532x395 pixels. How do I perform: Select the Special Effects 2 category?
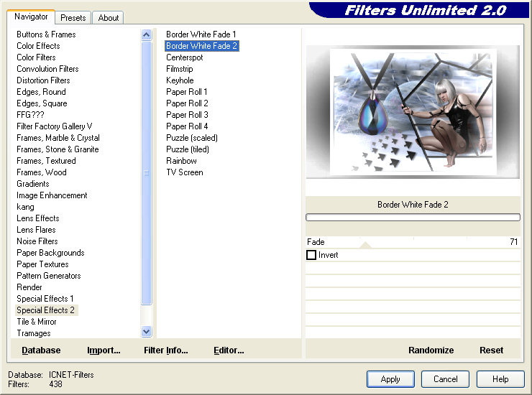tap(45, 310)
